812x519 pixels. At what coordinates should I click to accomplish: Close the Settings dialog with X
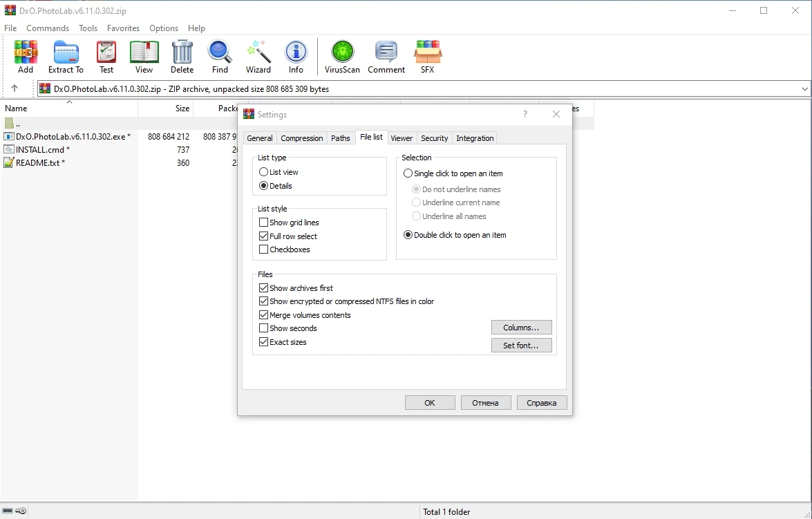[x=556, y=114]
